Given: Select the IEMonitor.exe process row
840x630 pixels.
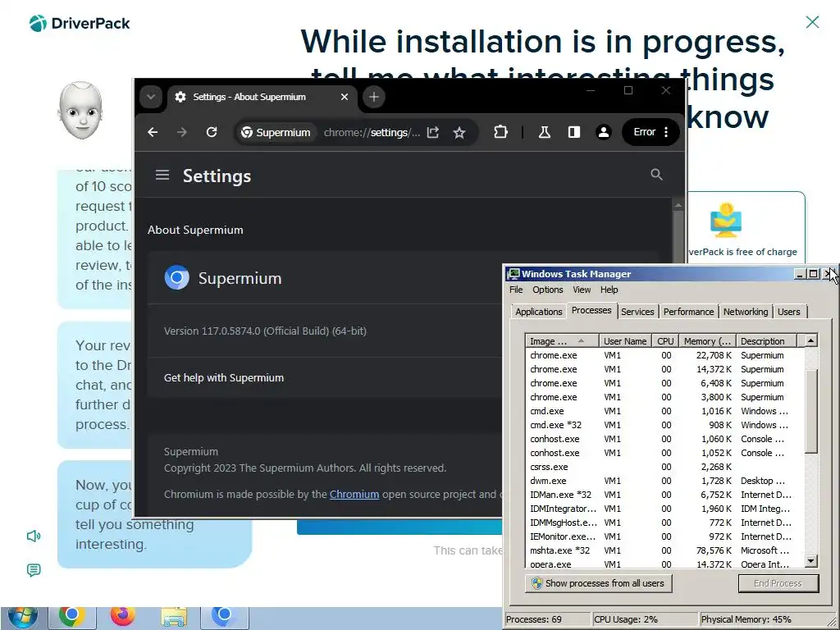Looking at the screenshot, I should coord(664,536).
